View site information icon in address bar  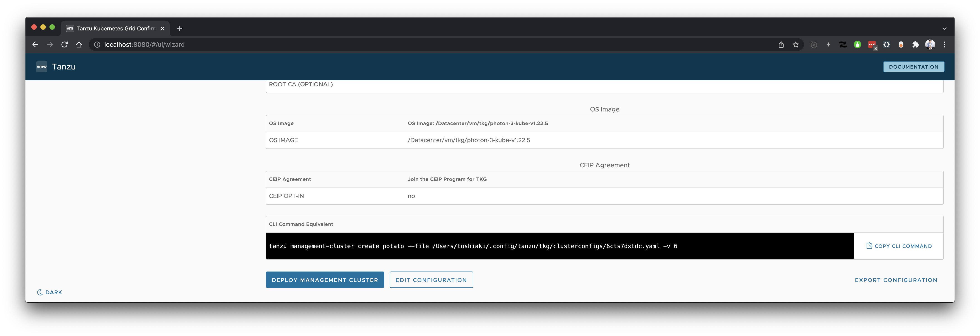97,44
